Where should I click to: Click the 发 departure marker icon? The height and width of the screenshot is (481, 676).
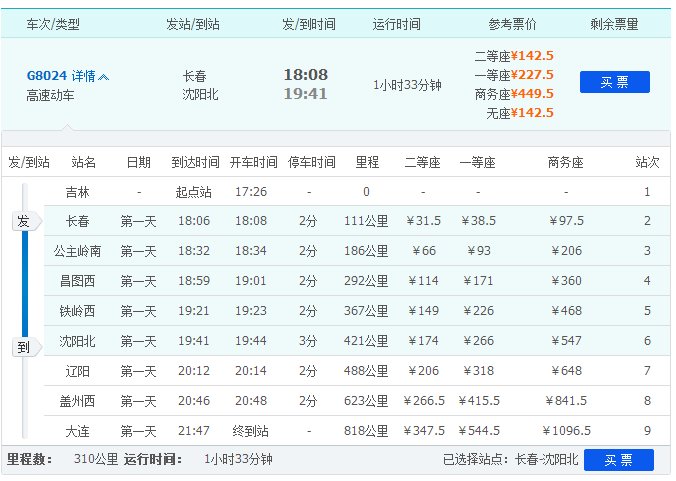(24, 221)
